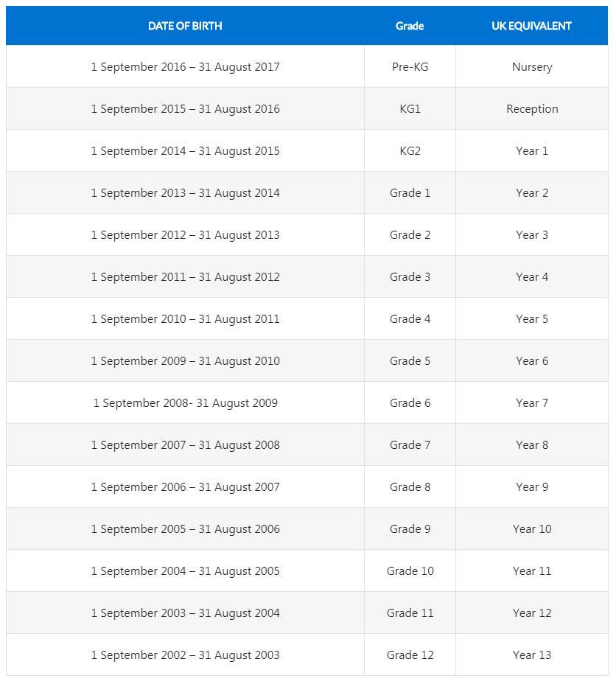Click the Nursery cell
616x684 pixels.
tap(531, 67)
